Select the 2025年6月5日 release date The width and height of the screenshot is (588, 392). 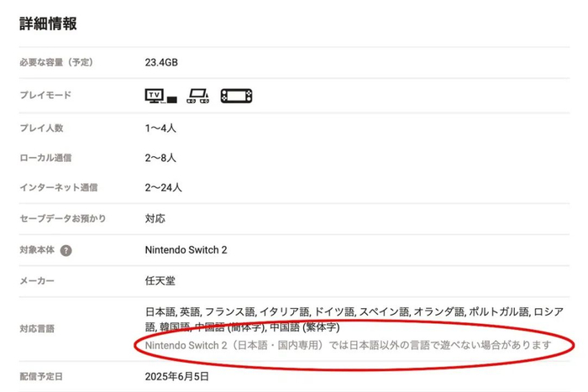click(x=176, y=377)
